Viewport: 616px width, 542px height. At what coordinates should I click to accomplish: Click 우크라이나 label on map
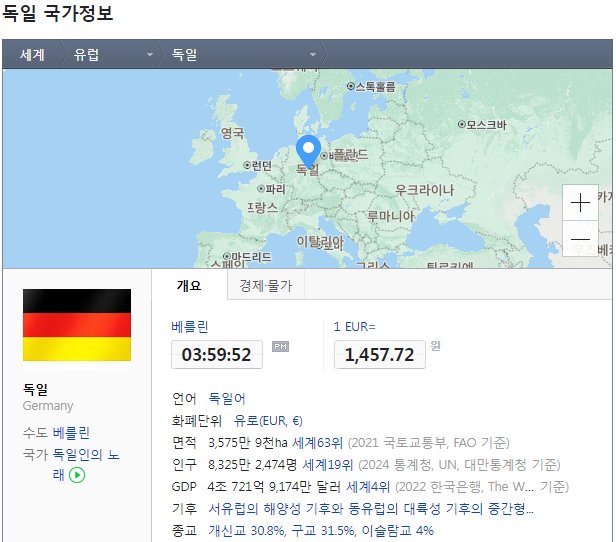click(424, 190)
